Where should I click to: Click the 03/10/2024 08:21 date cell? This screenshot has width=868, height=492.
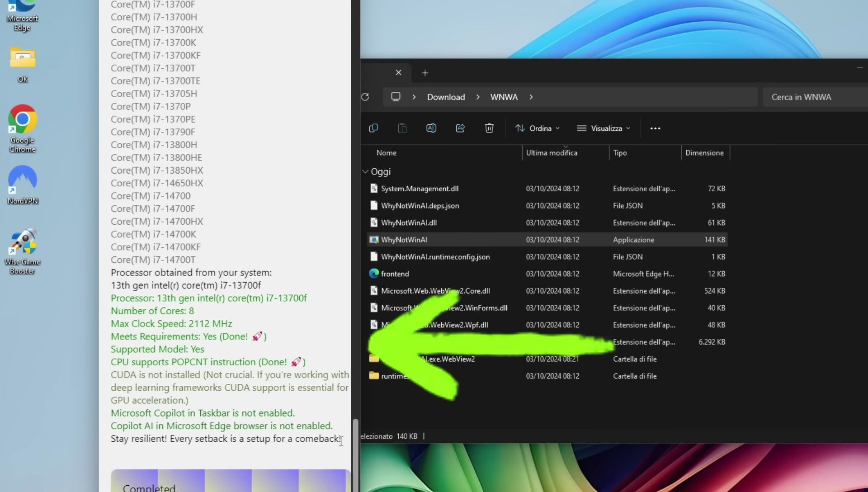(552, 359)
